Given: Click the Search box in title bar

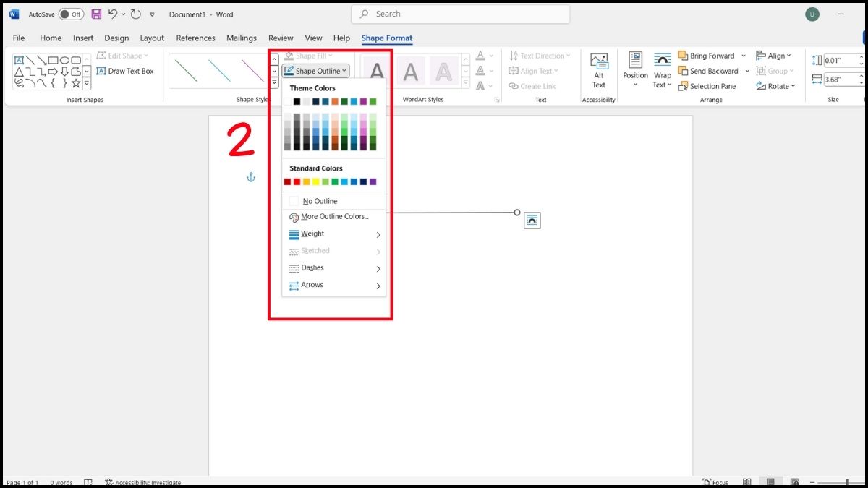Looking at the screenshot, I should [461, 14].
